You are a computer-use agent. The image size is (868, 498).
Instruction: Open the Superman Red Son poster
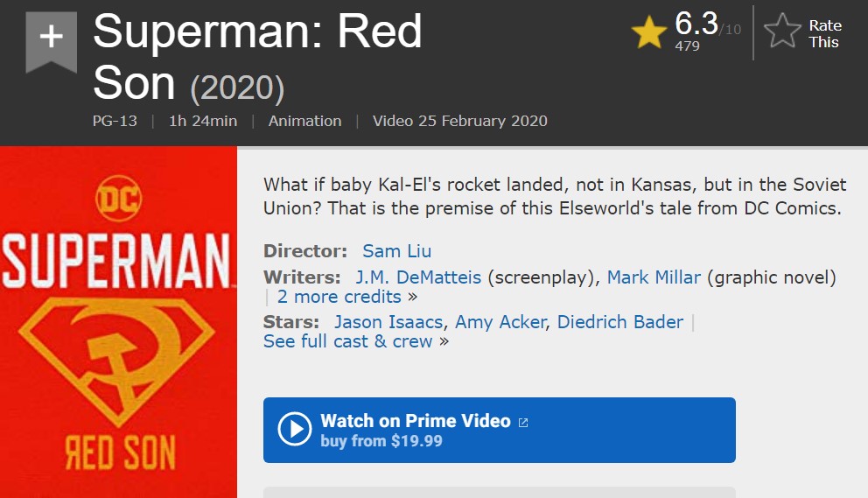coord(118,322)
